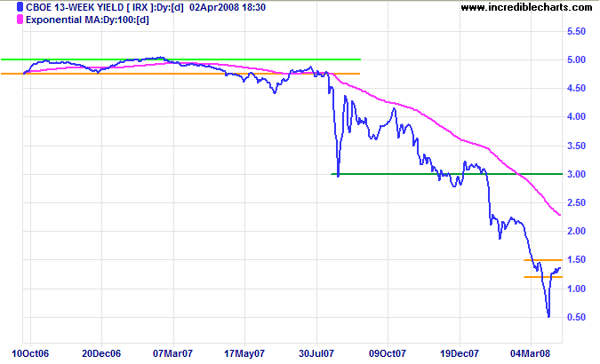600x364 pixels.
Task: Click the 4.50 y-axis label
Action: pos(576,88)
